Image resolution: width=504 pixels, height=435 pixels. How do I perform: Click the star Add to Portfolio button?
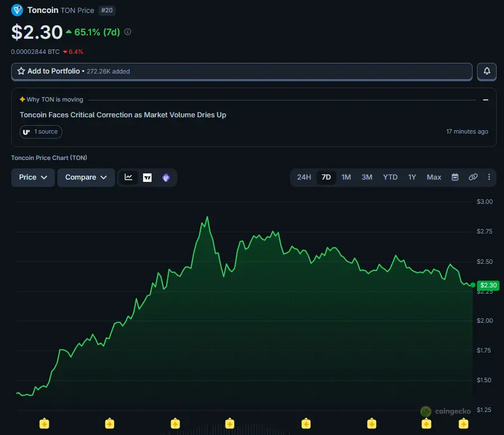[242, 71]
